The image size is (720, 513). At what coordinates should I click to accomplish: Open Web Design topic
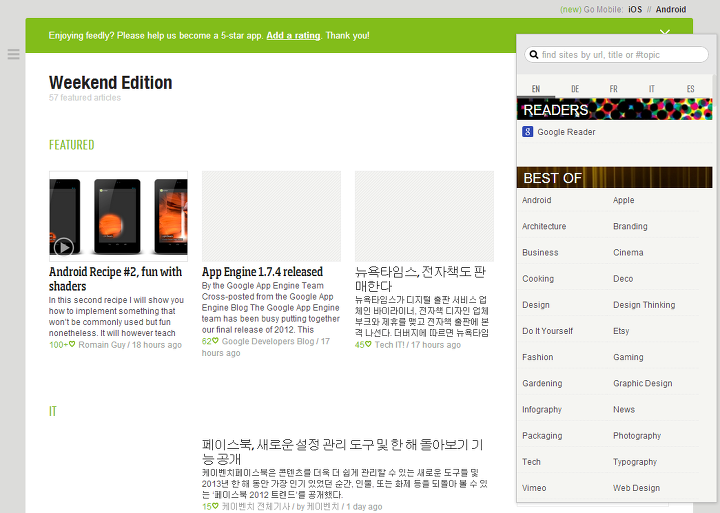tap(636, 488)
